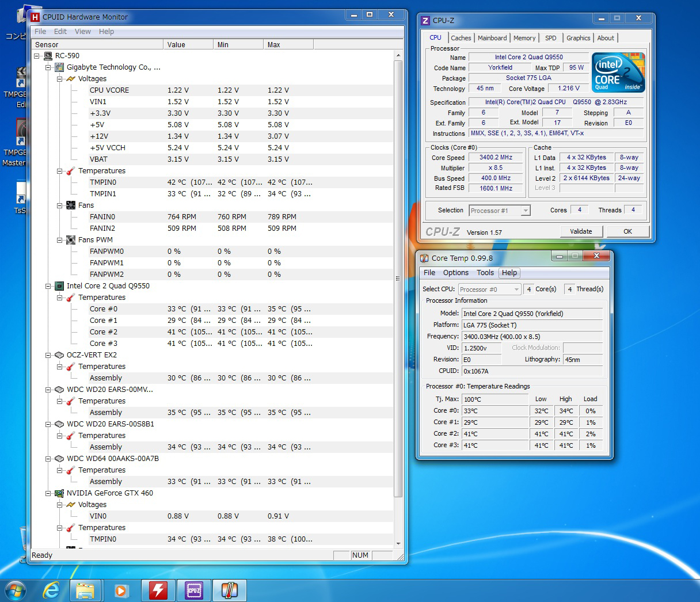Click the Intel Core 2 Quad logo
This screenshot has width=700, height=602.
619,73
